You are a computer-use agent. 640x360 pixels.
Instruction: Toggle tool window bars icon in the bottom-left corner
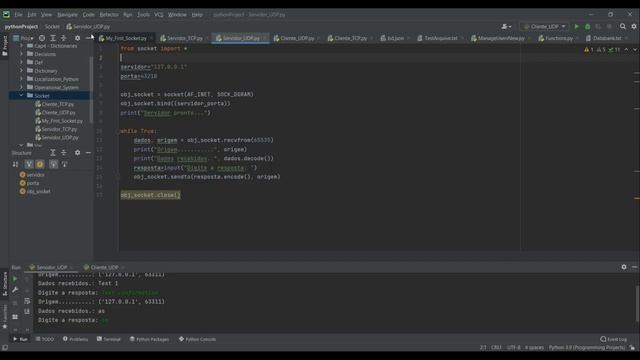(x=4, y=348)
